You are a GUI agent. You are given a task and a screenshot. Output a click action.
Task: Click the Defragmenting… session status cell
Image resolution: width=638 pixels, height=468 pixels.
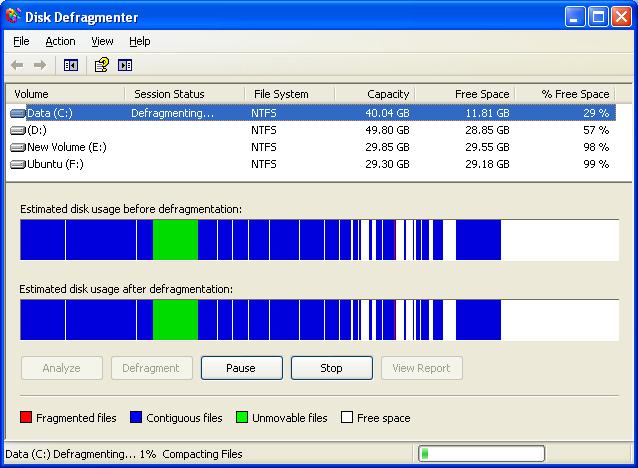point(173,113)
